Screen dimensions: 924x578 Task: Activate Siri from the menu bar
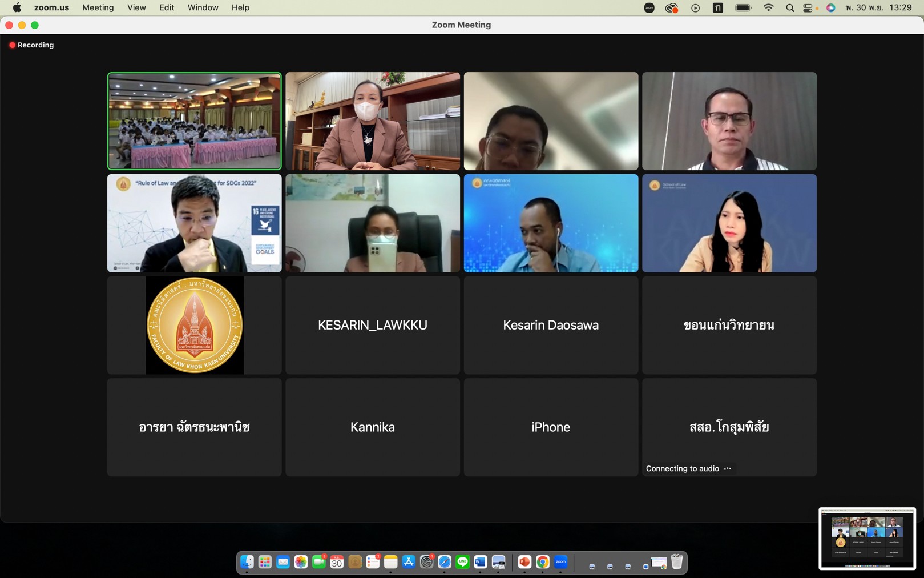point(831,7)
